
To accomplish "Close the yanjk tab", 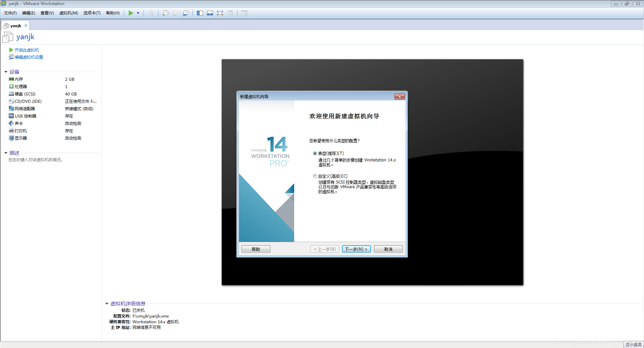I will 26,25.
